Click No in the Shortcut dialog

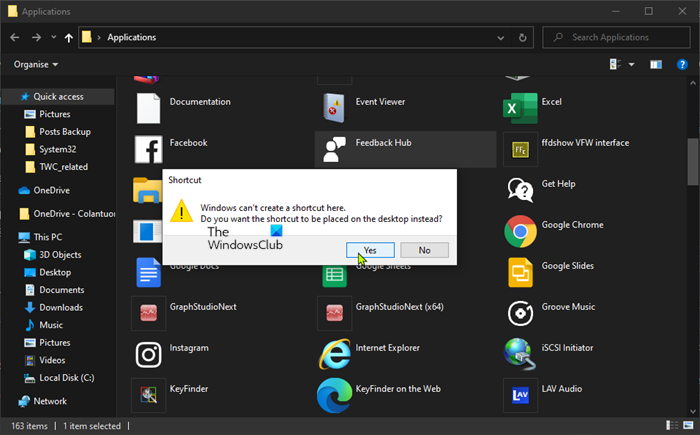point(424,250)
